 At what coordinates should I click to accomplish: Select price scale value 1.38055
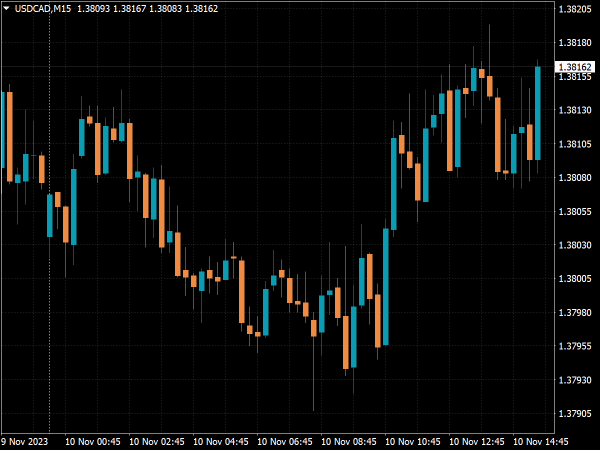tap(575, 211)
